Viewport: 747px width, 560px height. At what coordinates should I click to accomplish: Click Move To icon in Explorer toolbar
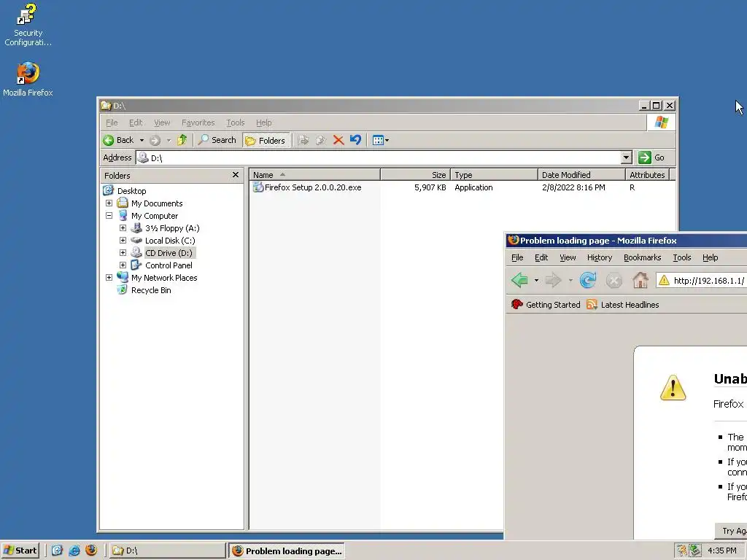303,140
